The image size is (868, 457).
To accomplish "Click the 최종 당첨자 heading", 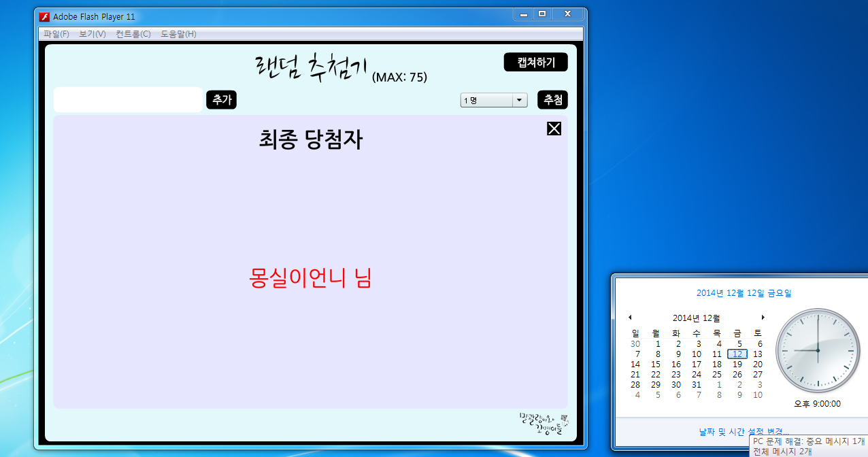I will click(x=311, y=140).
